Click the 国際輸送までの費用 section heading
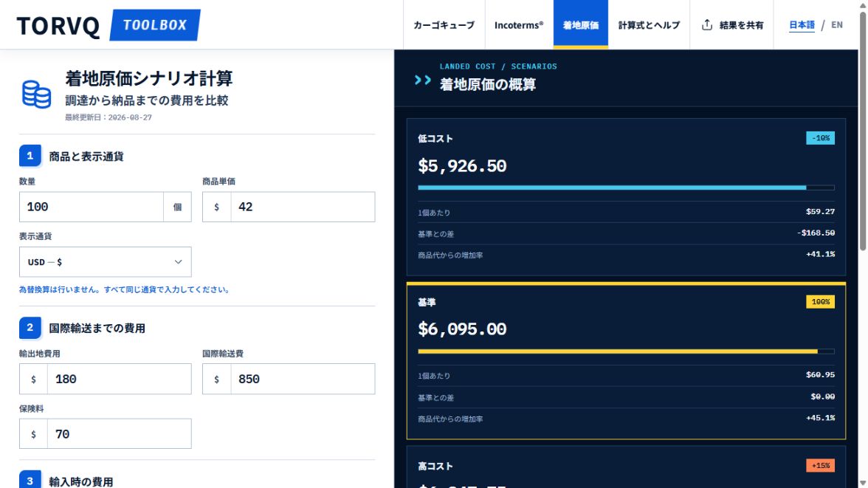Viewport: 868px width, 488px height. point(97,329)
